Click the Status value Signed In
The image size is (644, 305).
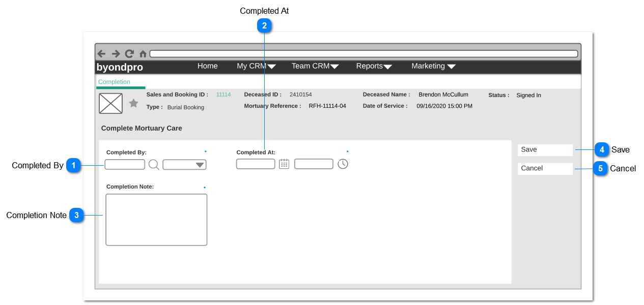click(529, 95)
